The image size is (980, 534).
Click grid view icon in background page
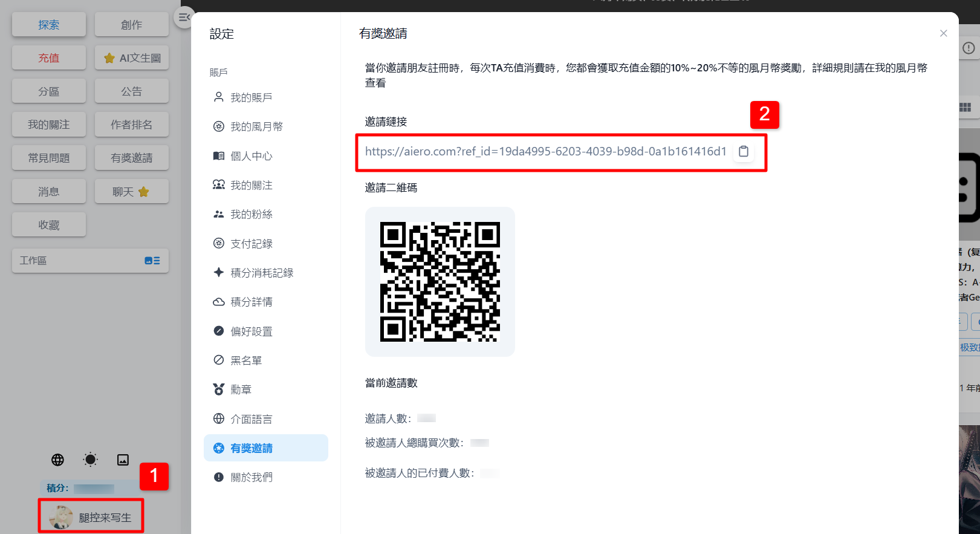click(965, 108)
